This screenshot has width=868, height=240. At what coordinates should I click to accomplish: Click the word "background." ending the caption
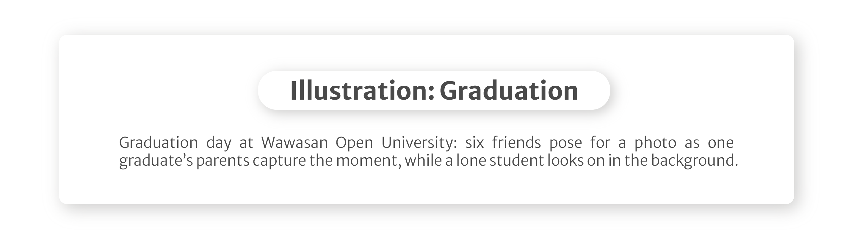[x=695, y=161]
